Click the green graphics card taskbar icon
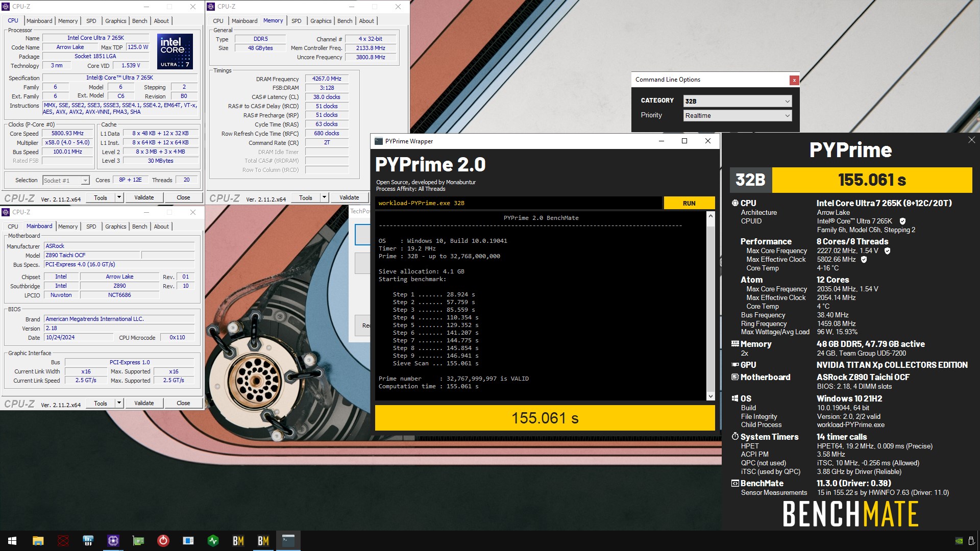Viewport: 980px width, 551px height. point(138,540)
